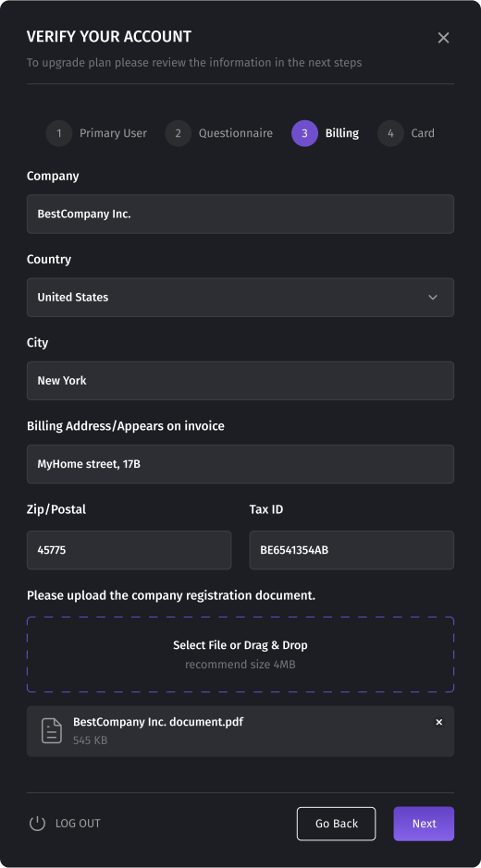Open the United States country selector
The image size is (481, 868).
point(240,298)
